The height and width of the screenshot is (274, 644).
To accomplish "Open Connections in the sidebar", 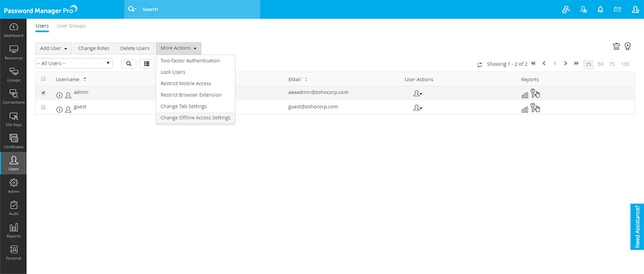I will 13,97.
